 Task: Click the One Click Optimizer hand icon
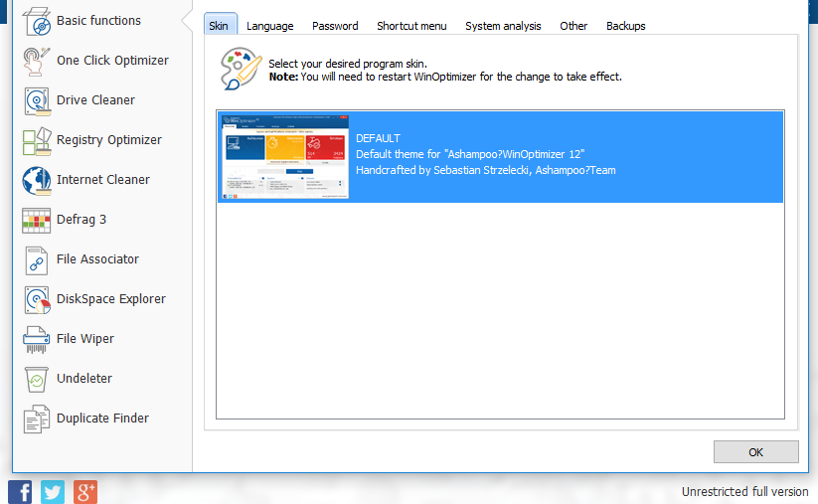[37, 61]
